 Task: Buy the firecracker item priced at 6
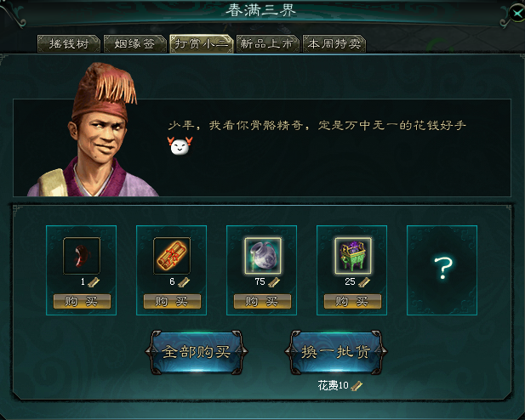pyautogui.click(x=172, y=302)
